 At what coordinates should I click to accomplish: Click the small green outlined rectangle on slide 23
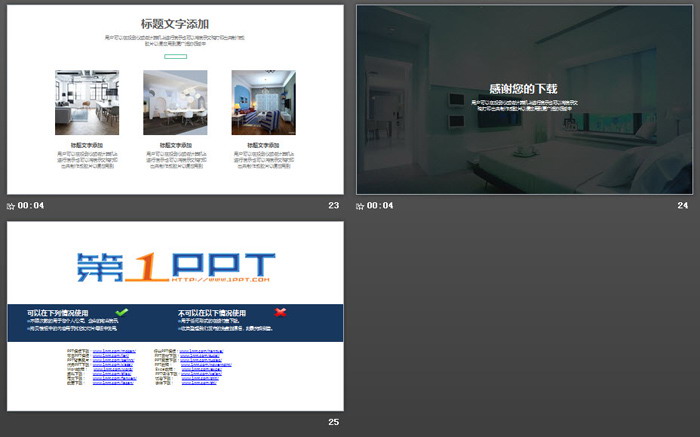coord(175,56)
